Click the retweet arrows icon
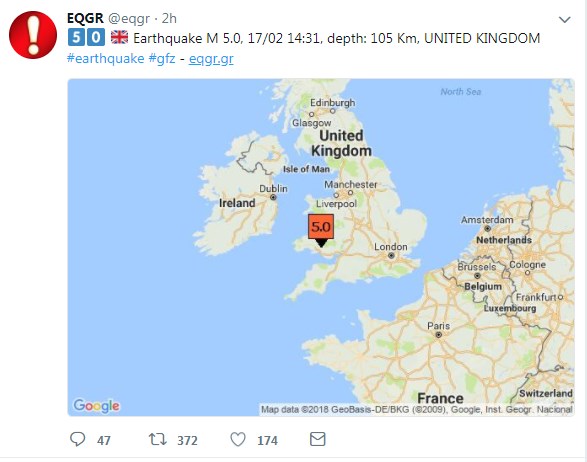This screenshot has height=462, width=587. click(x=158, y=439)
